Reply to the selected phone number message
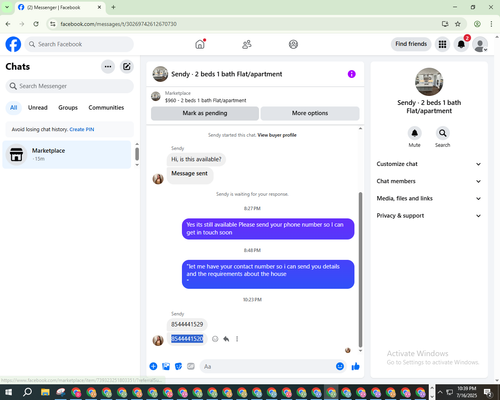The width and height of the screenshot is (500, 400). 226,339
